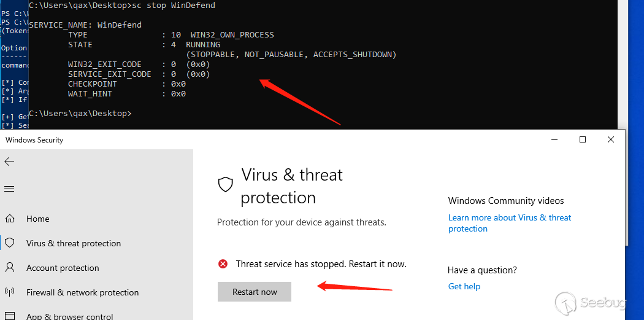Close the Windows Security window
Viewport: 644px width, 320px height.
pyautogui.click(x=611, y=140)
